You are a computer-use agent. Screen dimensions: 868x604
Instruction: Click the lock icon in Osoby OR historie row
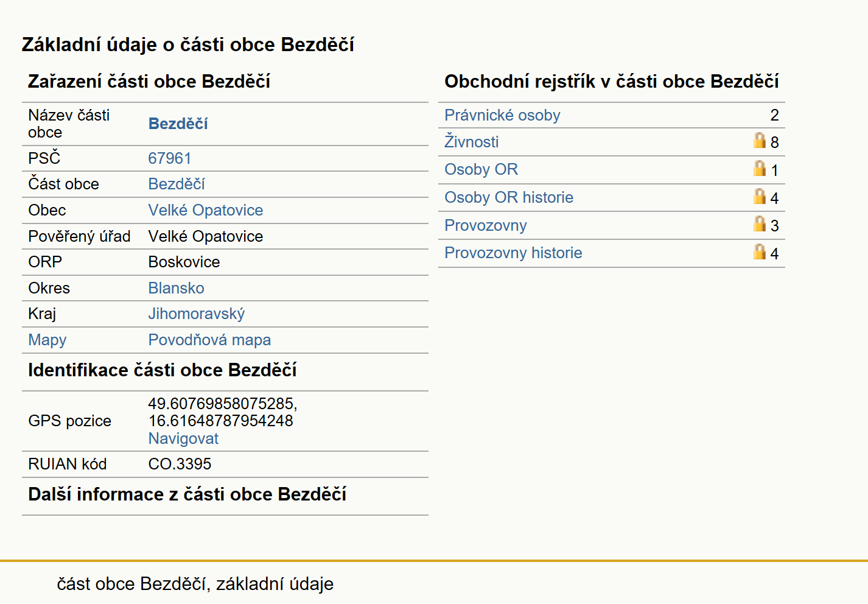(759, 197)
